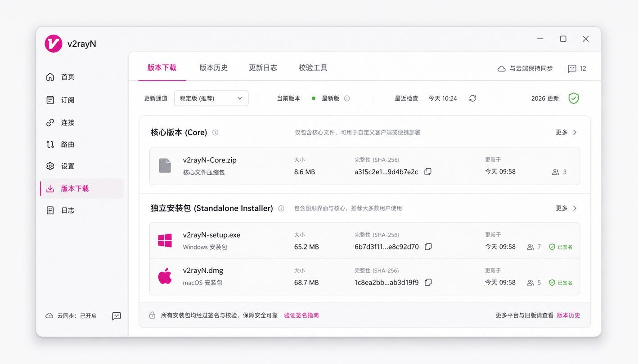Copy the SHA-256 hash a3f5c2e1...9d4b7e2c
Image resolution: width=638 pixels, height=364 pixels.
tap(428, 172)
